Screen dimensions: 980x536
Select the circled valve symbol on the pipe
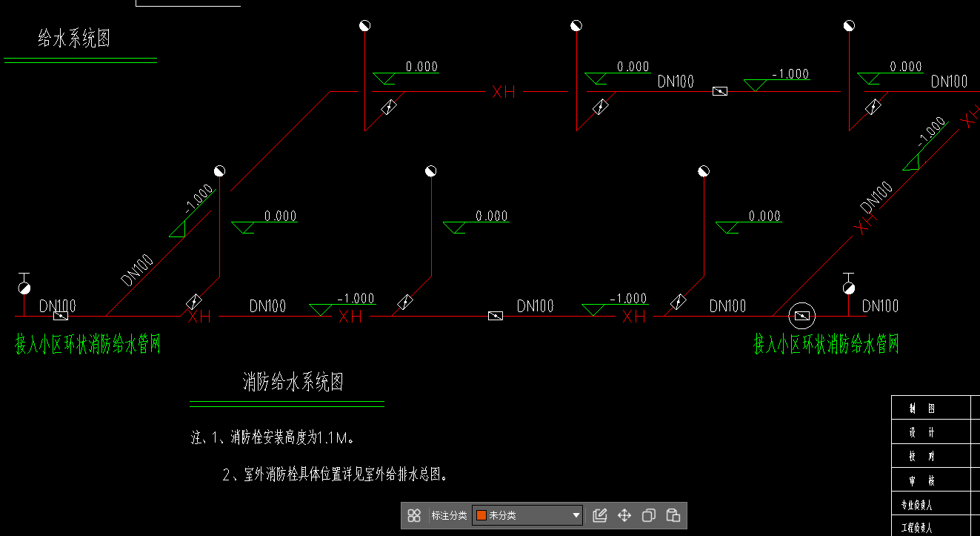click(x=801, y=316)
